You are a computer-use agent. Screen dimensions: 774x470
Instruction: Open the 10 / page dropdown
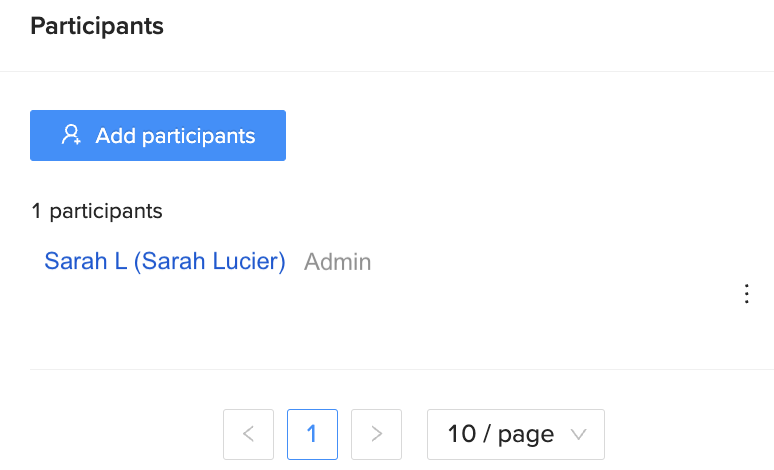point(516,434)
